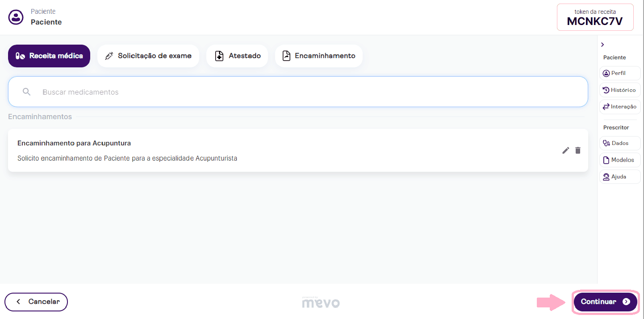Switch to Solicitação de exame tab
The height and width of the screenshot is (319, 644).
[x=148, y=56]
